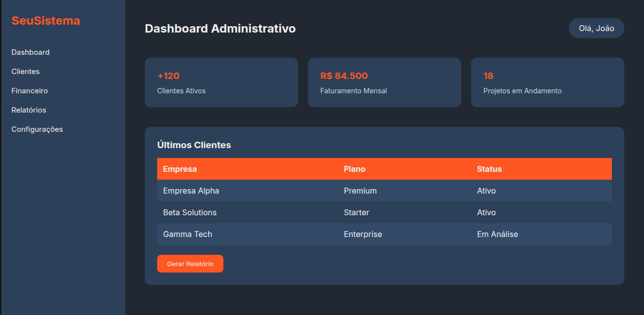Image resolution: width=644 pixels, height=315 pixels.
Task: Sort by the Status column header
Action: click(x=489, y=169)
